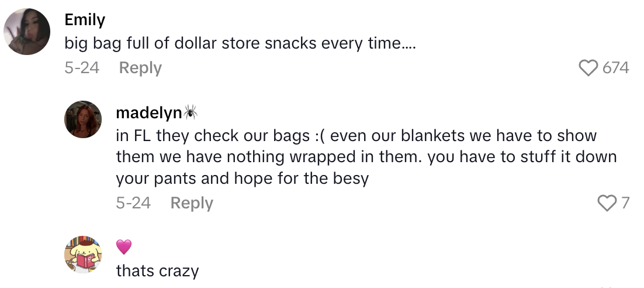This screenshot has height=288, width=644.
Task: Click the 5-24 date under madelyn's reply
Action: (133, 203)
